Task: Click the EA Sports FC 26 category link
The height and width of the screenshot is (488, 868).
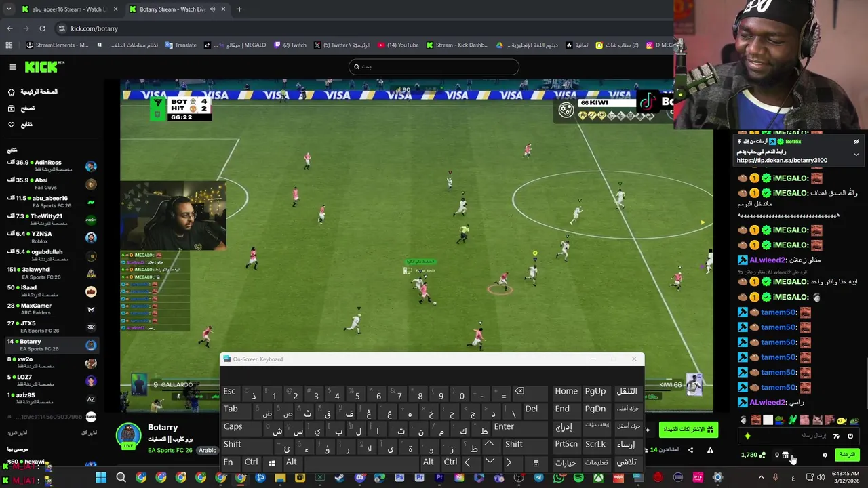Action: tap(170, 450)
